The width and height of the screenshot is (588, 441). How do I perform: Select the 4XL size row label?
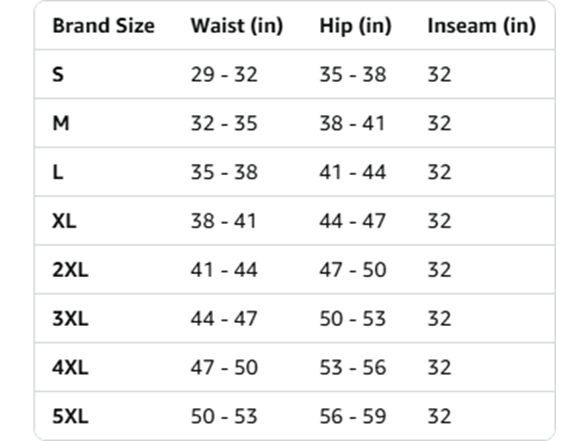point(70,367)
